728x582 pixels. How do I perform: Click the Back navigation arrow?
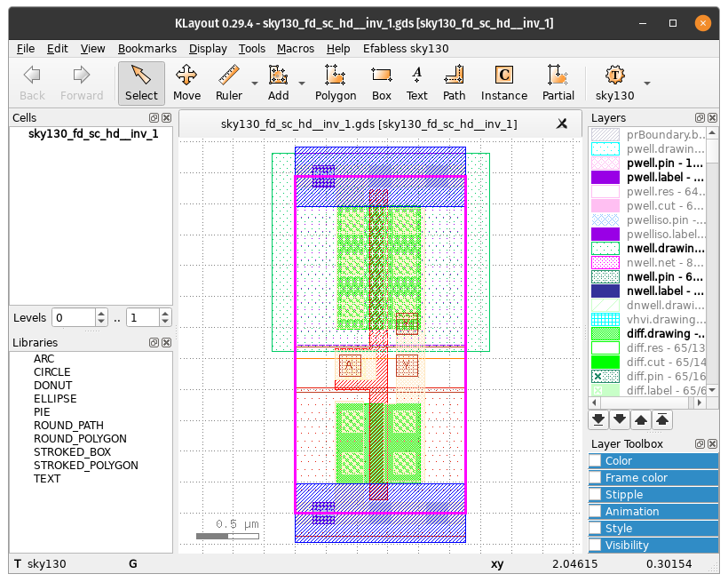(32, 84)
